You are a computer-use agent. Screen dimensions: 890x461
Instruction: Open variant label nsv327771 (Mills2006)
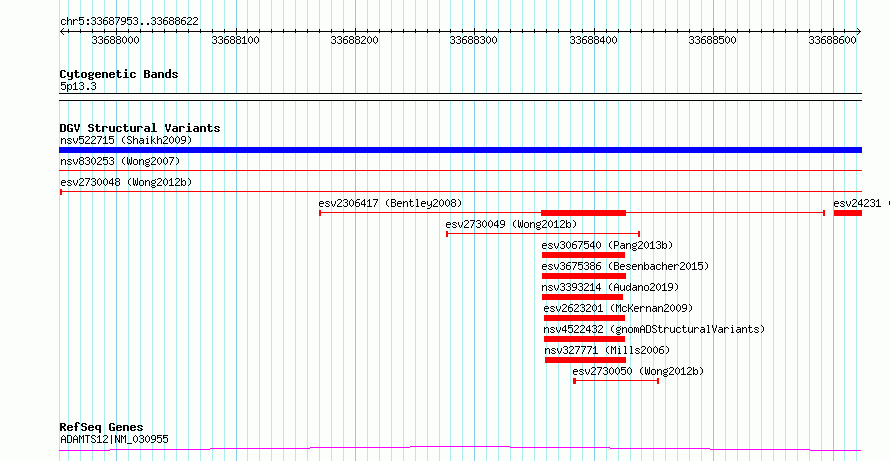coord(607,350)
